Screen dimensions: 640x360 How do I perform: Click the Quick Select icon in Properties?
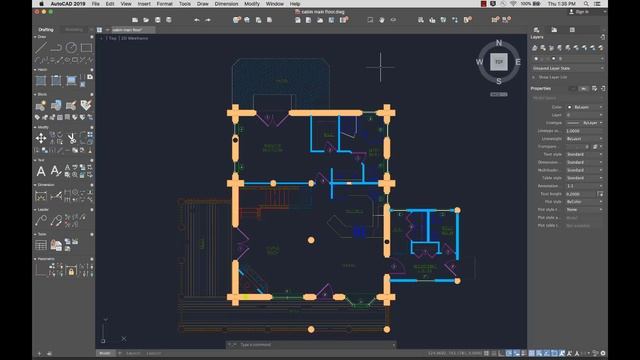tap(594, 88)
